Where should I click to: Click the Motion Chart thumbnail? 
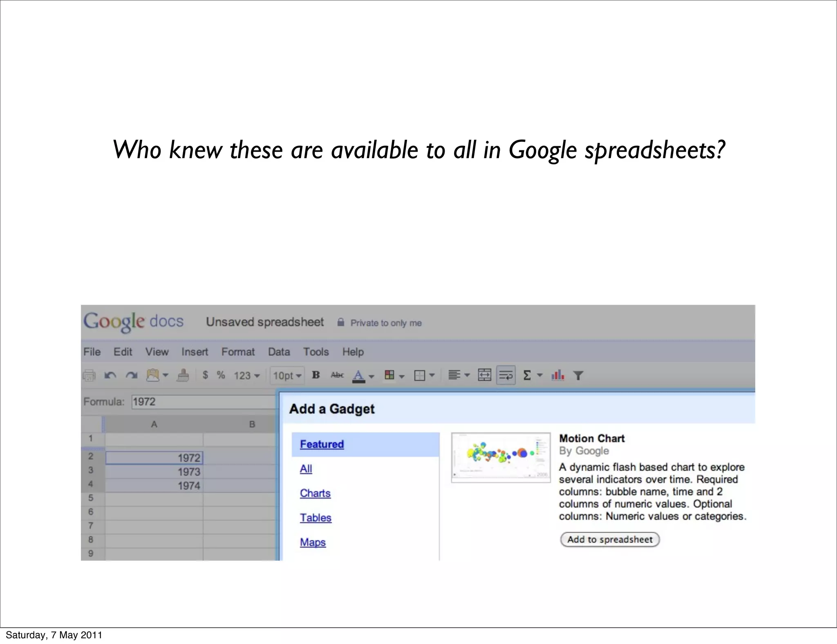(501, 458)
